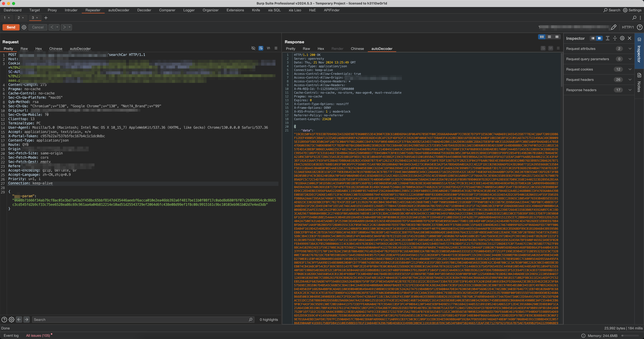
Task: Switch Response view to Pretty
Action: (x=291, y=49)
